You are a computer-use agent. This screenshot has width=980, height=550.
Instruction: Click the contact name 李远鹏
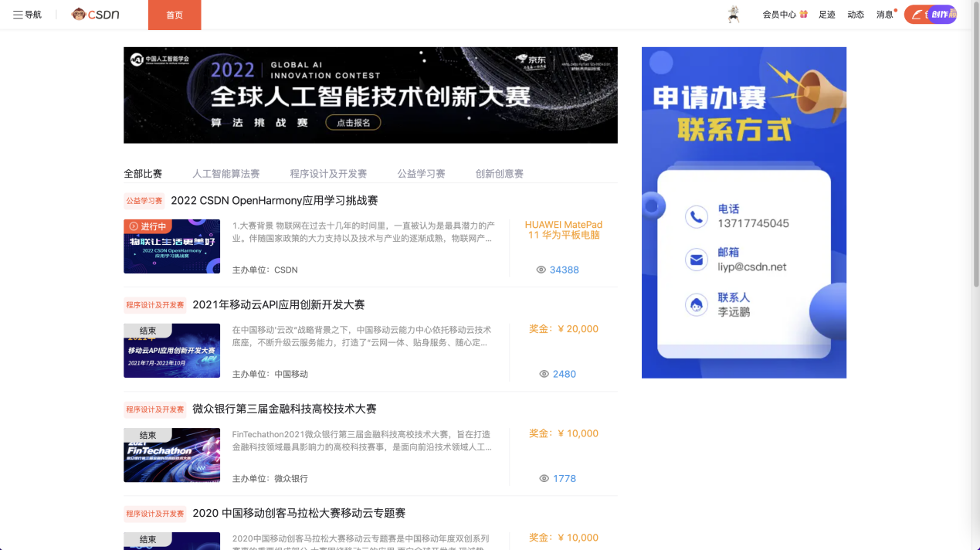[734, 312]
